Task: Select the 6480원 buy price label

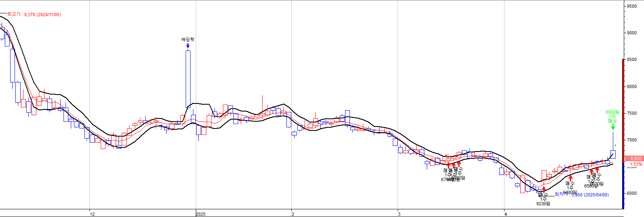Action: [570, 193]
